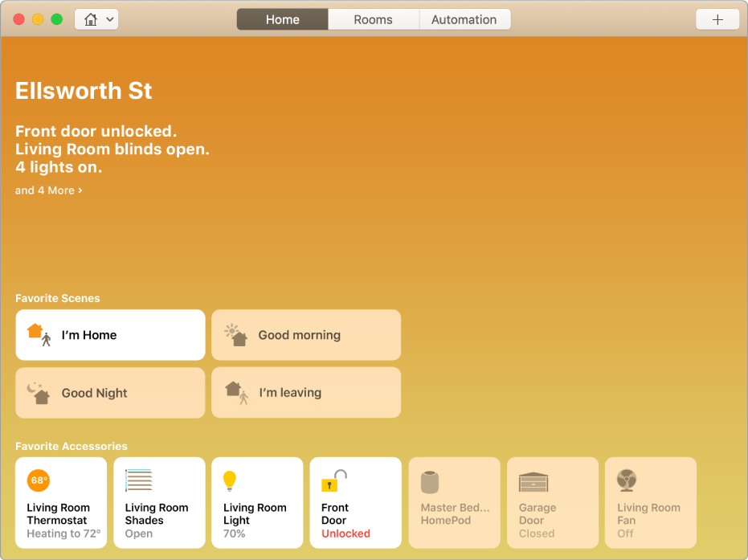Turn on the Living Room Fan
Image resolution: width=748 pixels, height=560 pixels.
tap(650, 503)
